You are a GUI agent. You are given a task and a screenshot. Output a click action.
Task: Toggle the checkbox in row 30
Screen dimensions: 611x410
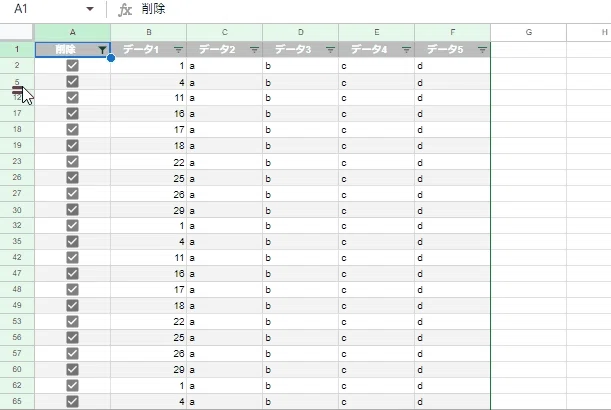coord(72,209)
